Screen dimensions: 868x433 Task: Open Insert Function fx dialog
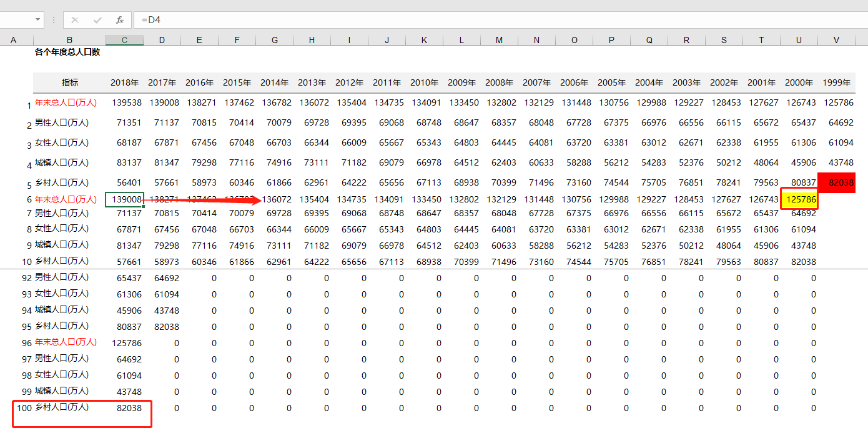point(120,20)
